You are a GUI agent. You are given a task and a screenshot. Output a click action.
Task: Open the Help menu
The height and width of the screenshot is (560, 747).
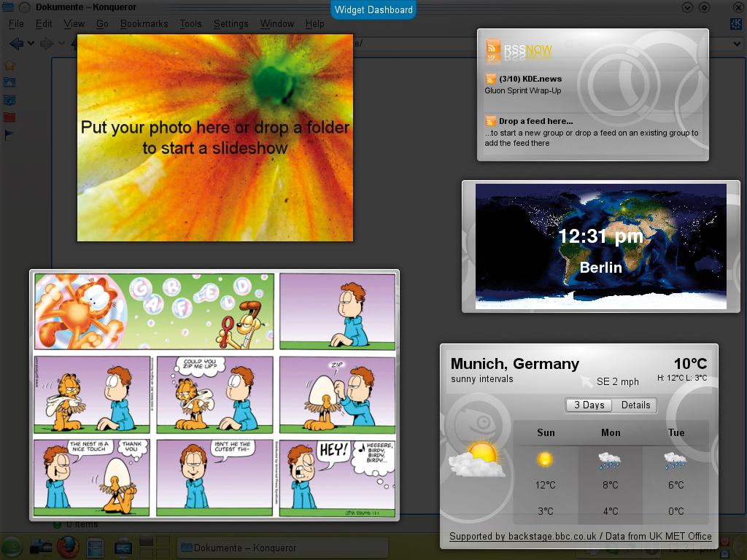(314, 24)
